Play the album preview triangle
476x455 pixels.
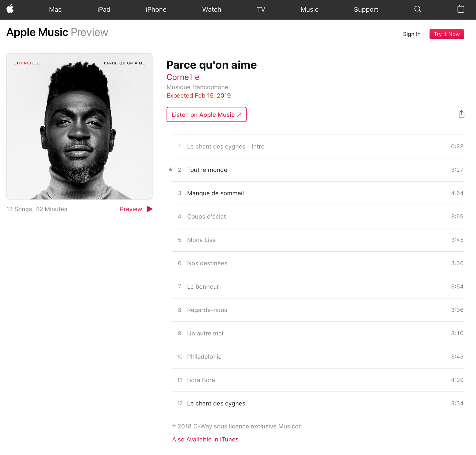click(149, 209)
